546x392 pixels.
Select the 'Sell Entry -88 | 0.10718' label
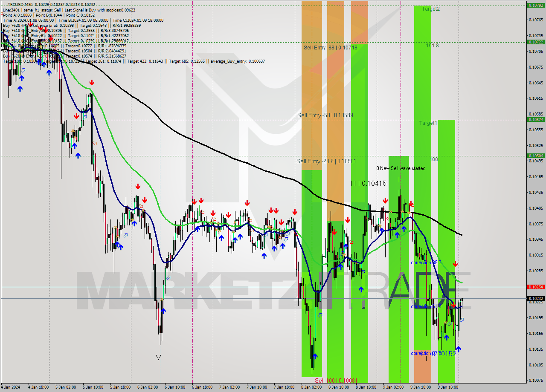(x=330, y=47)
